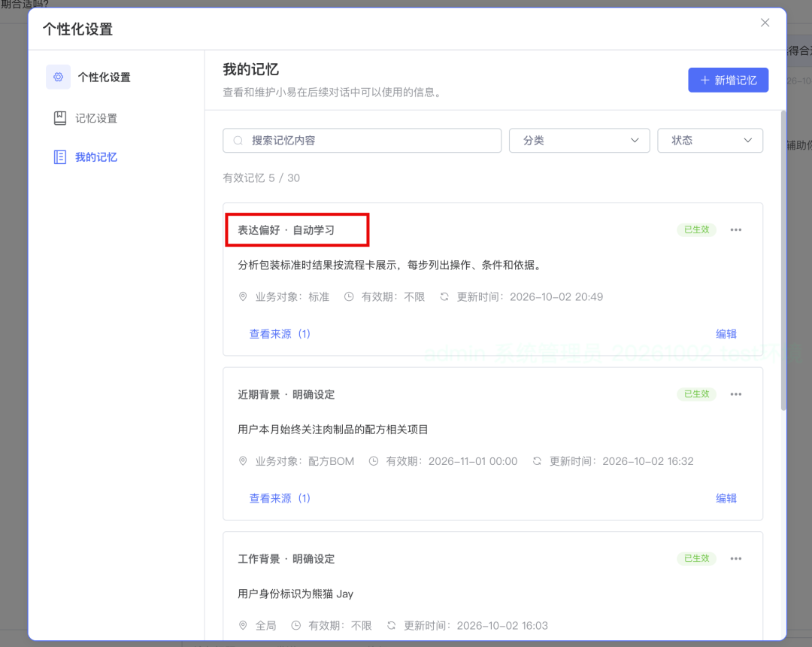The image size is (812, 647).
Task: Click the text 用户本月始终关注肉制品的配方相关项目
Action: pyautogui.click(x=332, y=430)
